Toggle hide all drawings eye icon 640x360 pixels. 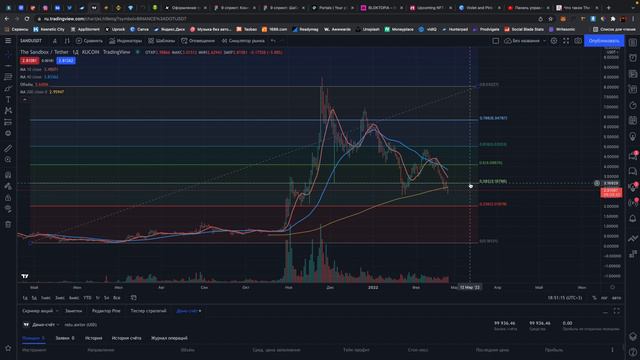[x=8, y=209]
